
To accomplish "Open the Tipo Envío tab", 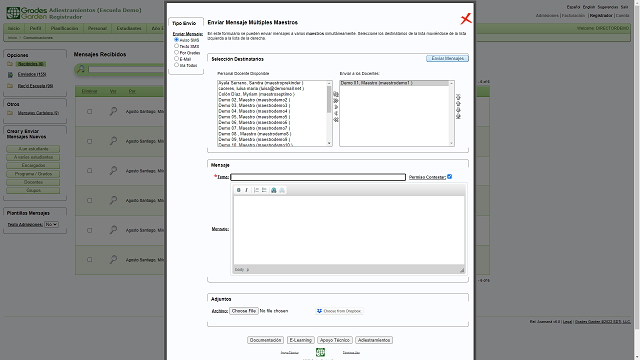I will 184,23.
